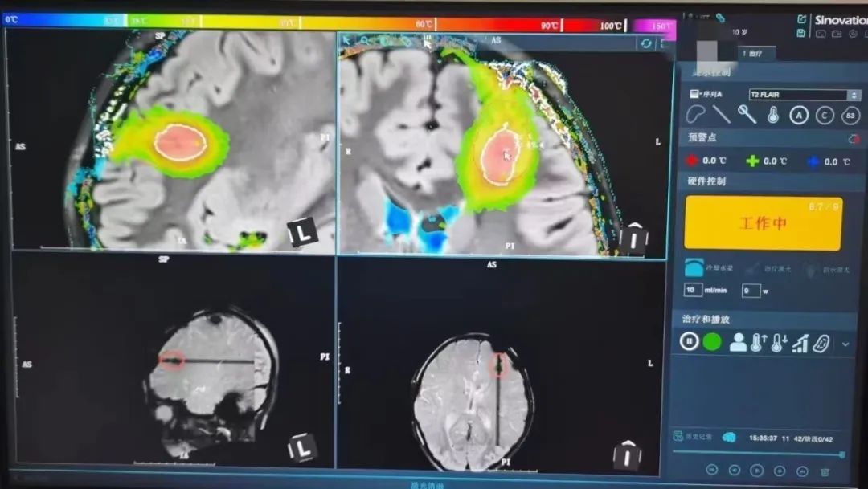Click the lower temperature thermometer icon
This screenshot has height=489, width=868.
tap(778, 343)
